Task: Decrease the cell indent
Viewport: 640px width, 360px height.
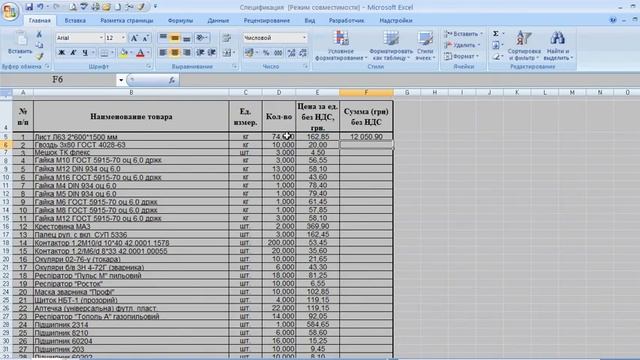Action: click(200, 53)
